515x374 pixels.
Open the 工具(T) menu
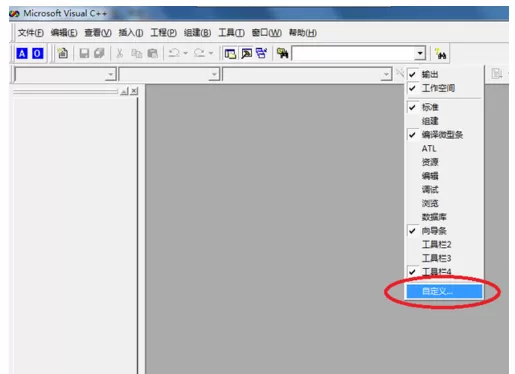[231, 33]
